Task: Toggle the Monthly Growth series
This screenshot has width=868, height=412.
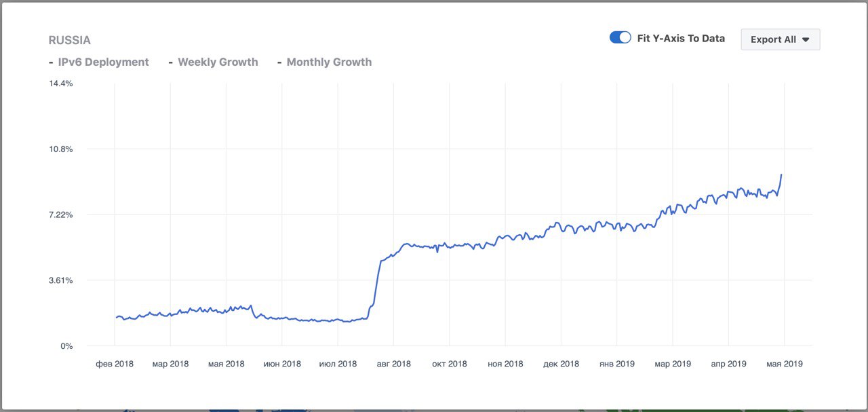Action: tap(324, 62)
